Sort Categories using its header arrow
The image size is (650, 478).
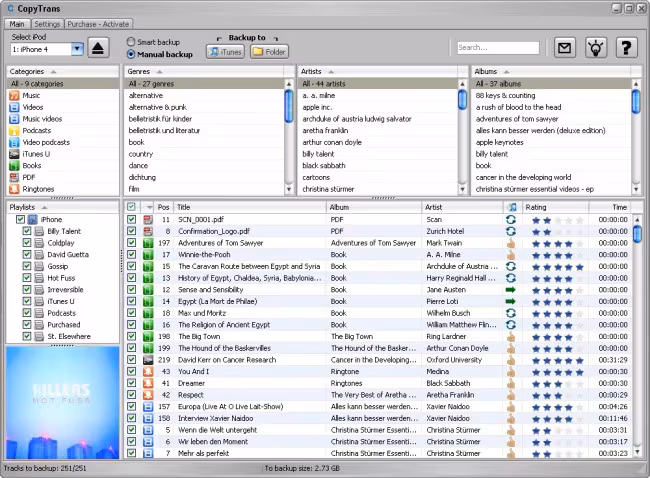[x=53, y=72]
